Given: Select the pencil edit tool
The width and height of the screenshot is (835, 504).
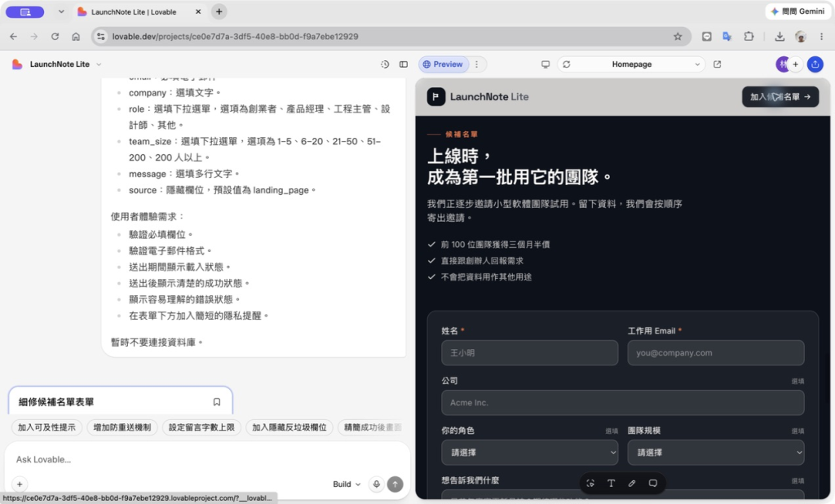Looking at the screenshot, I should coord(632,484).
